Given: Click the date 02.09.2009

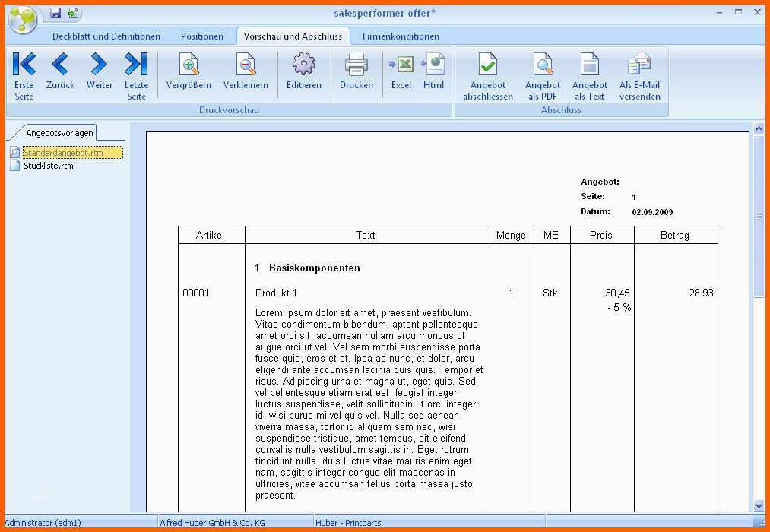Looking at the screenshot, I should (652, 212).
